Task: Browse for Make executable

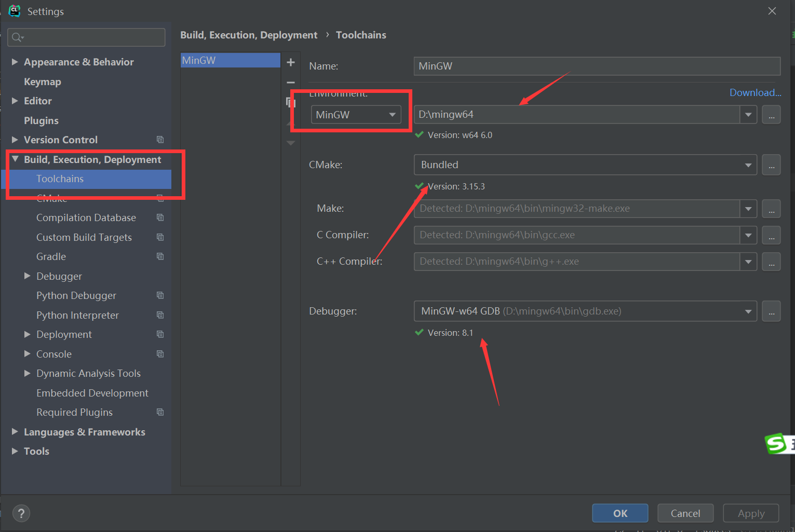Action: tap(771, 209)
